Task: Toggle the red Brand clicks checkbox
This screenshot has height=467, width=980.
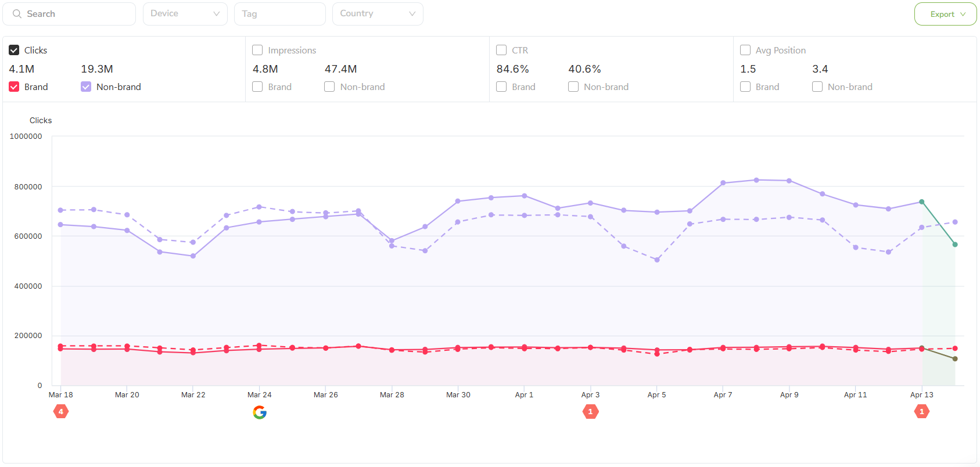Action: click(15, 87)
